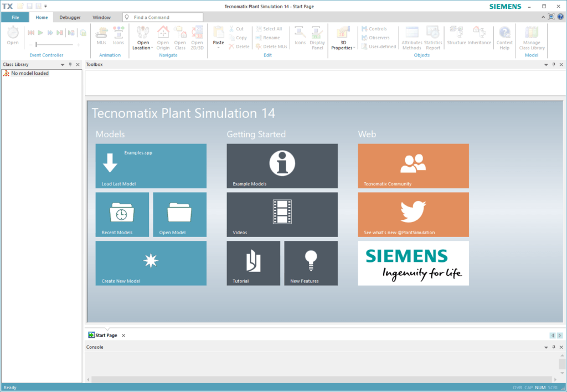
Task: Visit the Tecnomatix Community tile
Action: tap(413, 166)
